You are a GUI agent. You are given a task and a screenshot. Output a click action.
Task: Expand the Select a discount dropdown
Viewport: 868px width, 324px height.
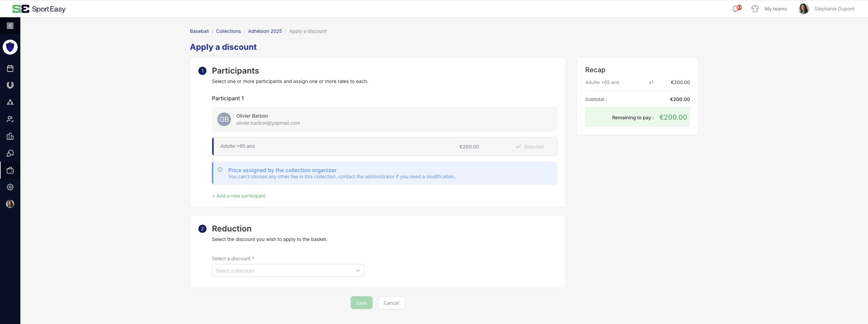(288, 270)
